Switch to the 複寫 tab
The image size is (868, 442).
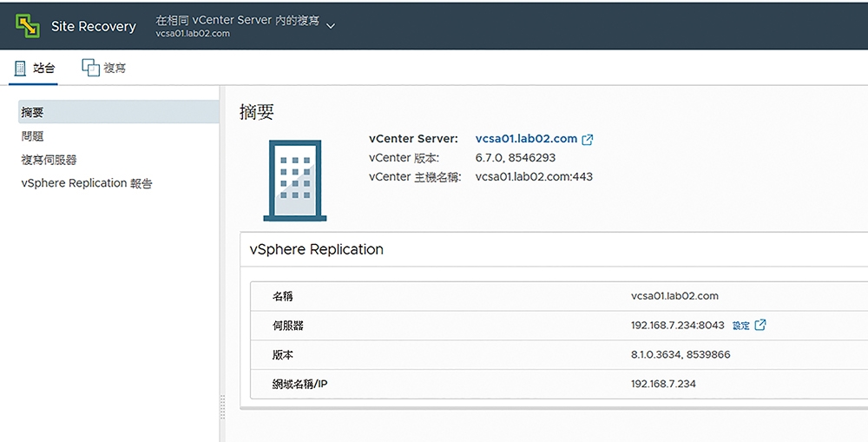coord(104,68)
